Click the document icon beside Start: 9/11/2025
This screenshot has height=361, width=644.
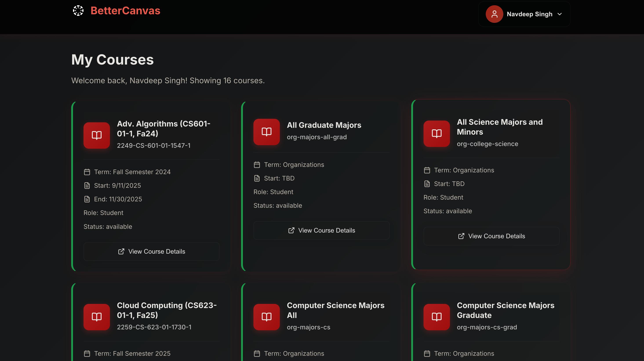tap(87, 185)
